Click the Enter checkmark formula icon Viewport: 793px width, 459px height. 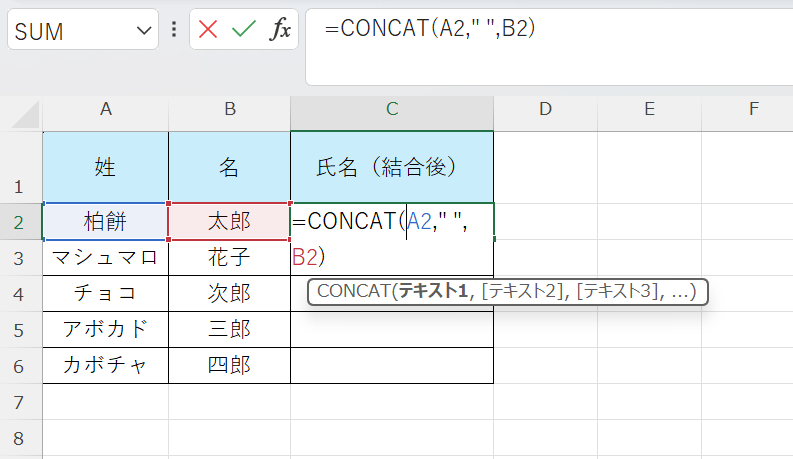243,30
